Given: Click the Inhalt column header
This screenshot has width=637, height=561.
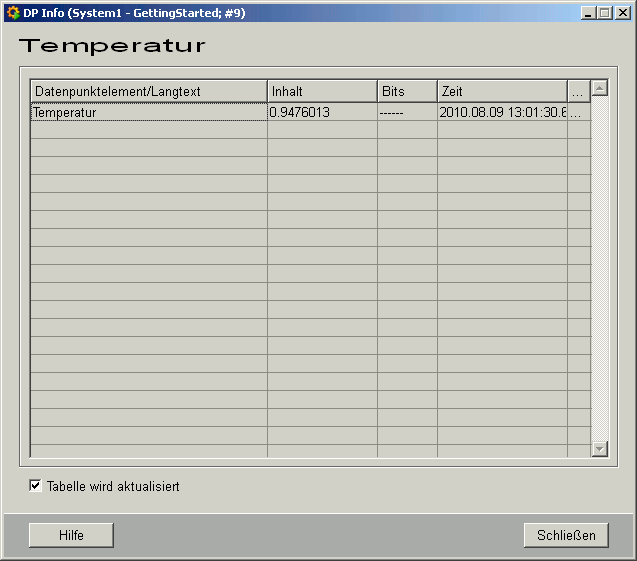Looking at the screenshot, I should pos(322,92).
